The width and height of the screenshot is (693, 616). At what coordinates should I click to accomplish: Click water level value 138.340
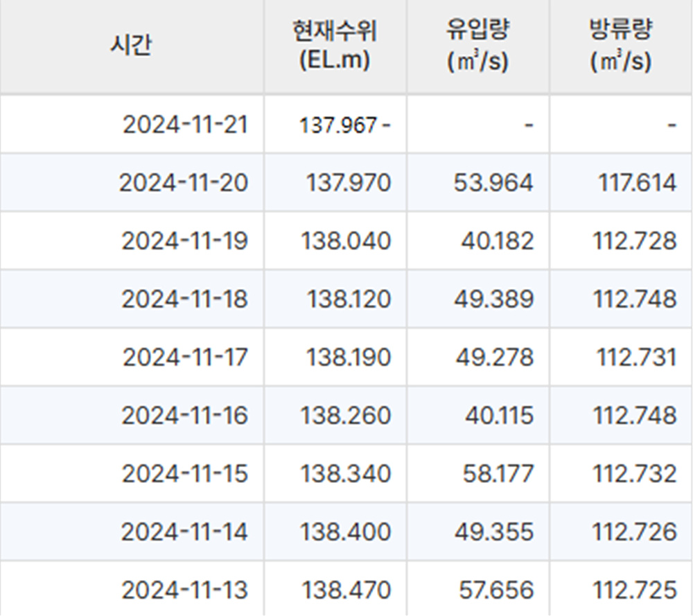pyautogui.click(x=346, y=474)
